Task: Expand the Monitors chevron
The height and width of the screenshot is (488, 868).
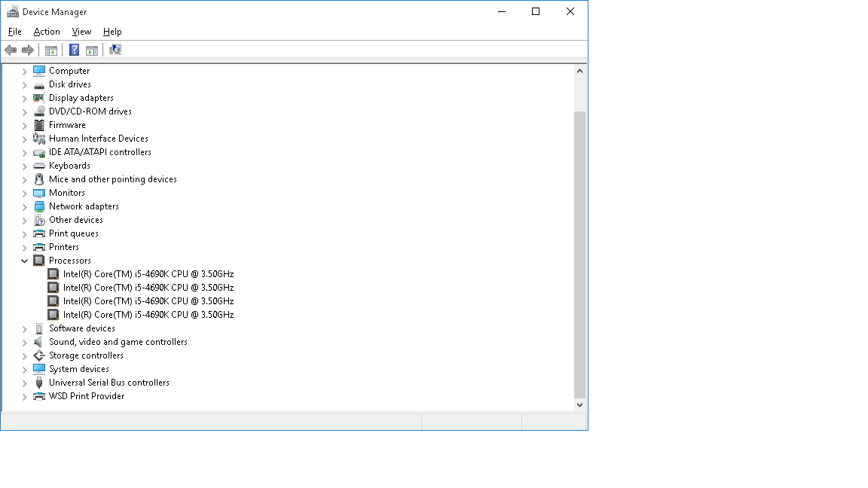Action: click(x=24, y=193)
